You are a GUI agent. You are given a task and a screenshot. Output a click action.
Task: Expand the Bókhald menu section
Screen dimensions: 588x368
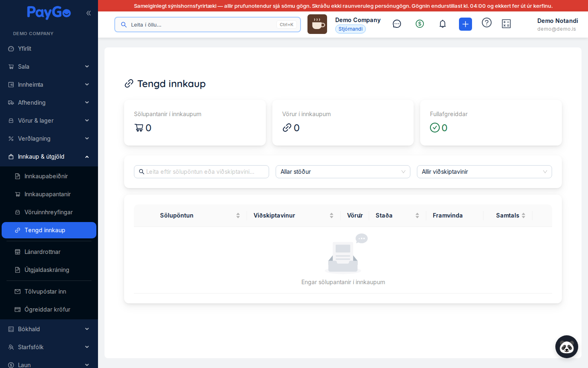[x=49, y=329]
